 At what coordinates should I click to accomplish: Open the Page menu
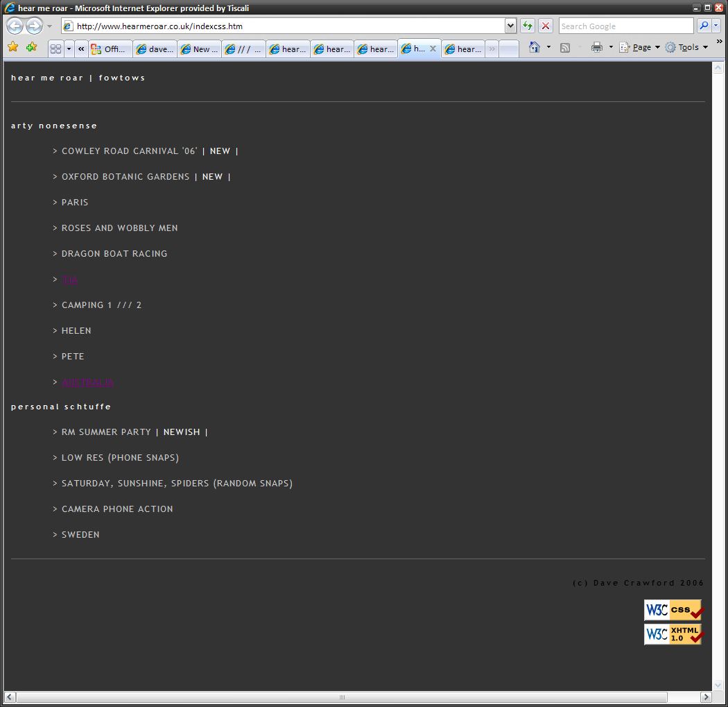(640, 47)
